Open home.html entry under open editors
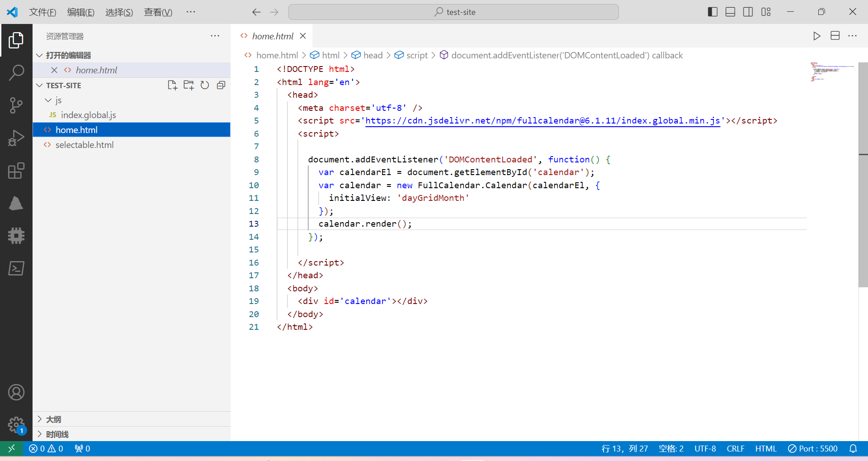 [x=132, y=70]
